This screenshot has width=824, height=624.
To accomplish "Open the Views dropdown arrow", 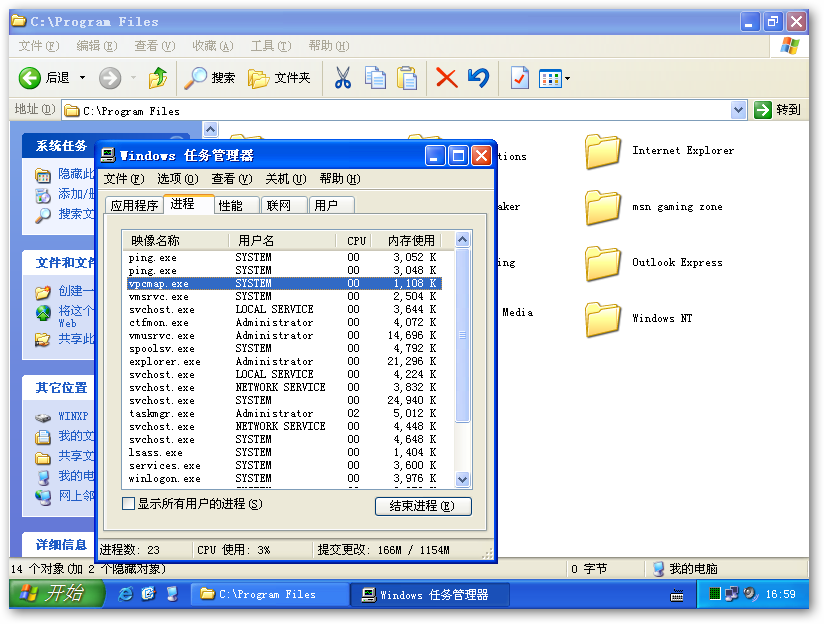I will pyautogui.click(x=568, y=79).
